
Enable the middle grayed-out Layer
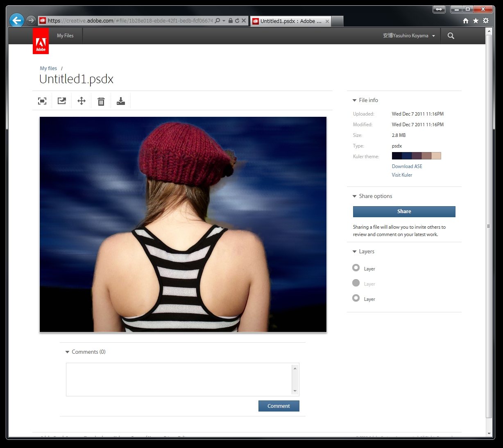tap(356, 283)
